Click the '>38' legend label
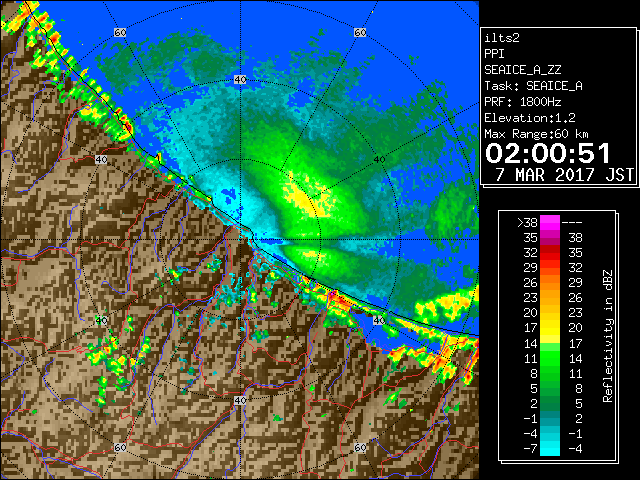 point(527,222)
